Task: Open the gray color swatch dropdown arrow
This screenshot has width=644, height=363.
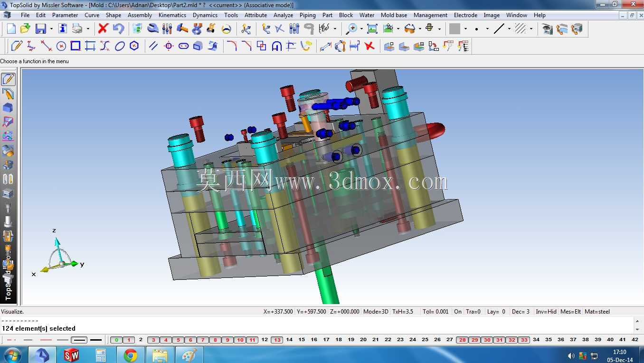Action: 465,29
